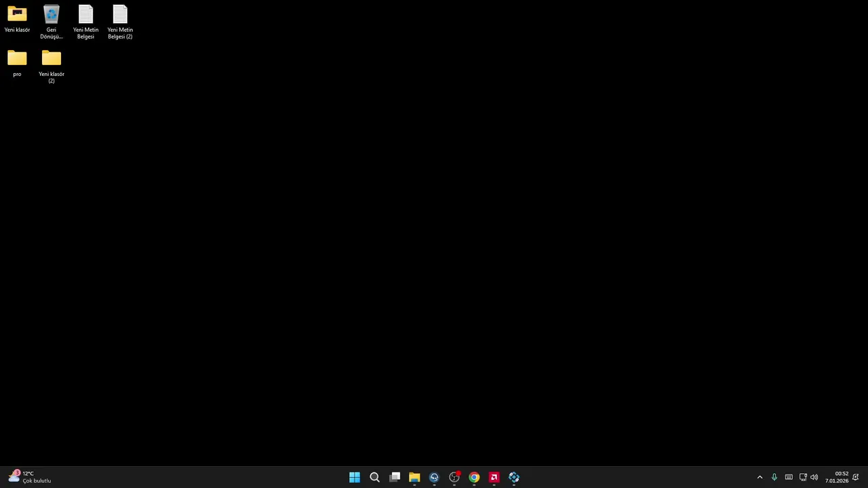Screen dimensions: 868x488
Task: Select the Yeni Metin Belgesi (2) file
Action: pyautogui.click(x=120, y=22)
